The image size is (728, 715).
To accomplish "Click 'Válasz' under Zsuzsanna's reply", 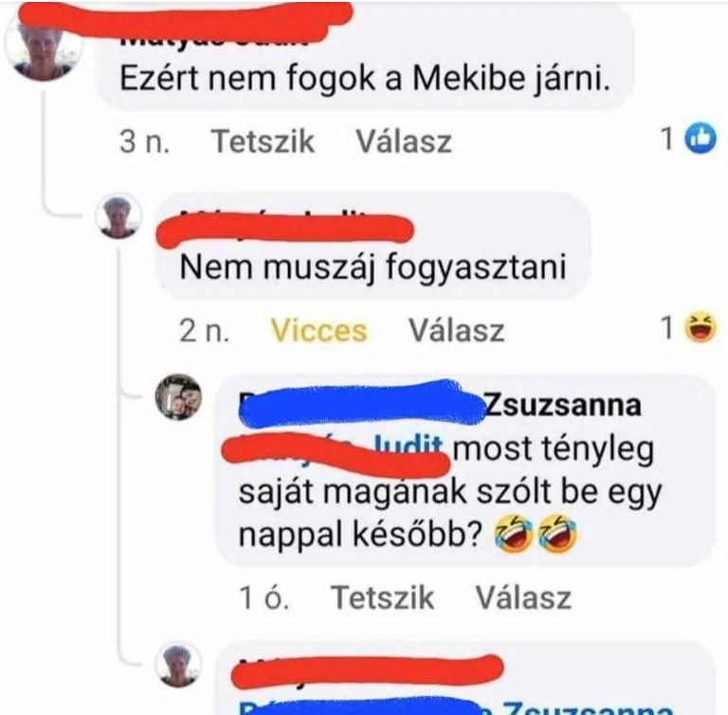I will 523,597.
